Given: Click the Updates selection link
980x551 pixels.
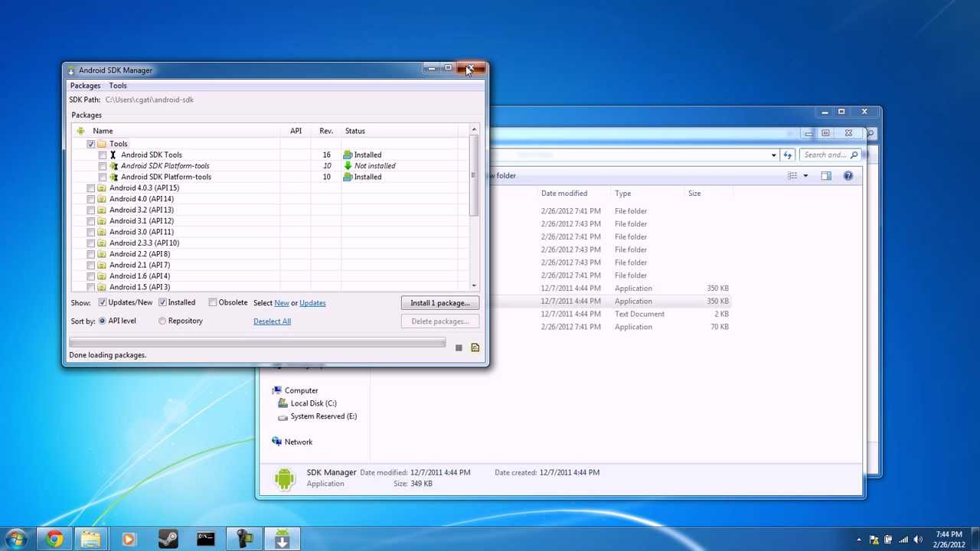Looking at the screenshot, I should click(x=312, y=303).
